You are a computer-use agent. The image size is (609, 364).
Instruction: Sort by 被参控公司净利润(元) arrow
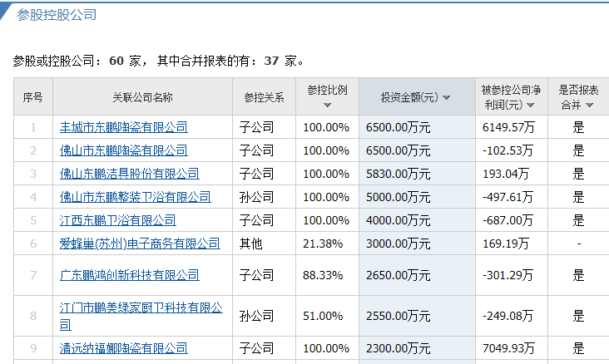click(x=531, y=106)
